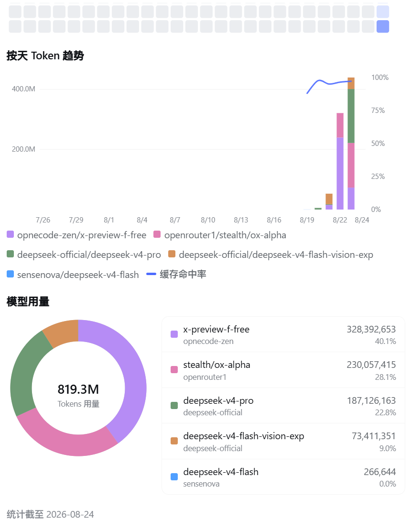The height and width of the screenshot is (532, 411).
Task: Click the orange donut chart segment
Action: click(x=64, y=332)
